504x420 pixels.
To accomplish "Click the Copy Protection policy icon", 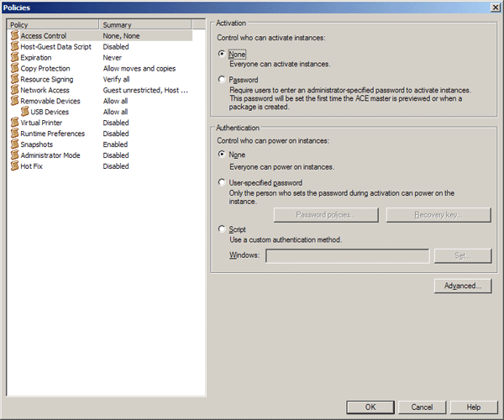I will [14, 69].
